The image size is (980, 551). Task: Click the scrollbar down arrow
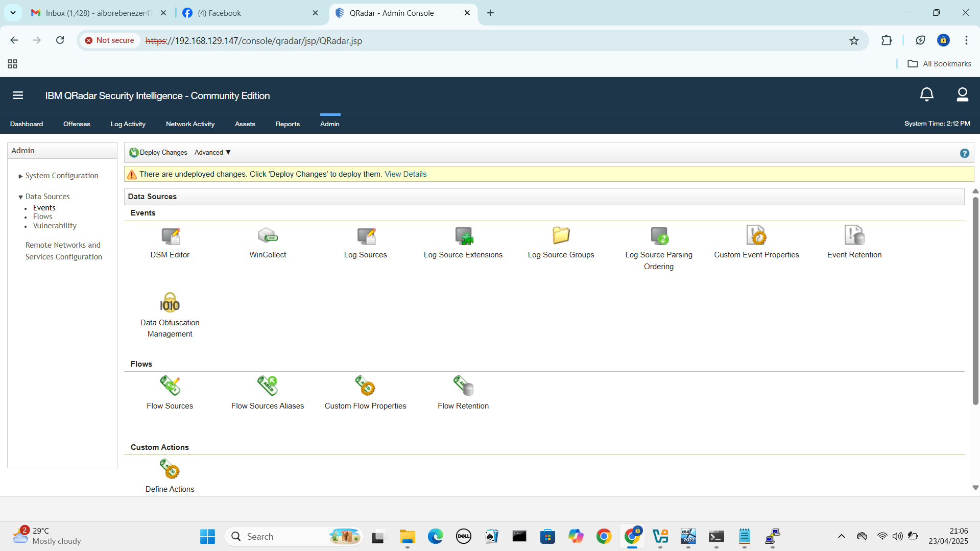click(x=975, y=488)
